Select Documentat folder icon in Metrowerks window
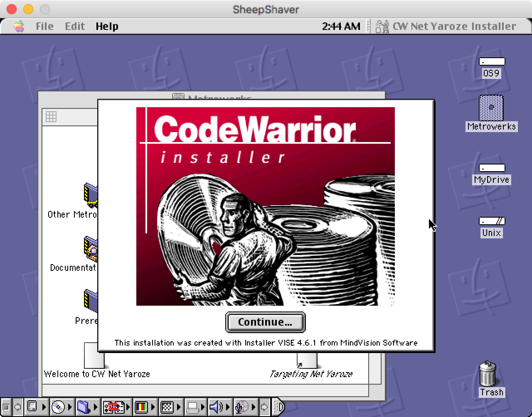This screenshot has height=417, width=532. [91, 248]
